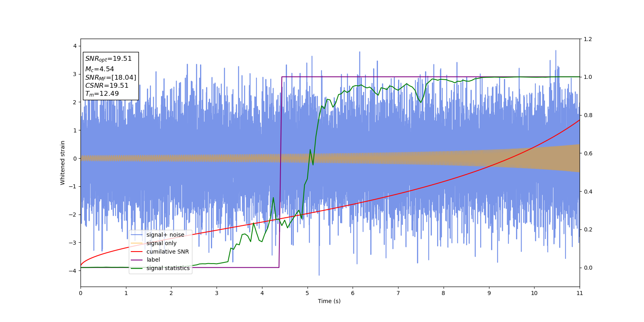Click the purple label legend line swatch
Screen dimensions: 644x322
pyautogui.click(x=137, y=260)
